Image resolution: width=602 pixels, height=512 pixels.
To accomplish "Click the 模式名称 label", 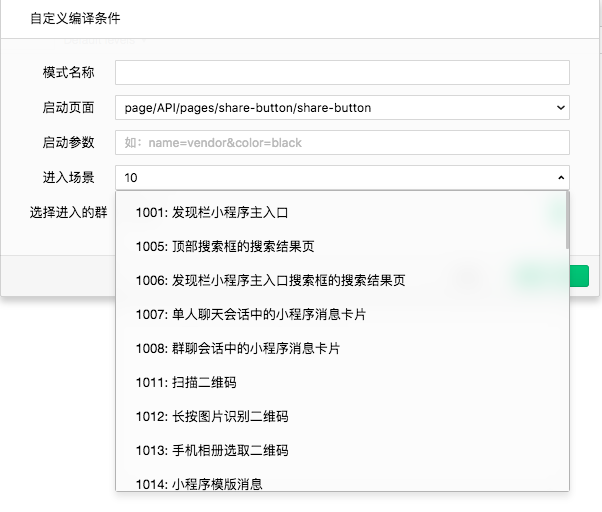I will (x=68, y=73).
